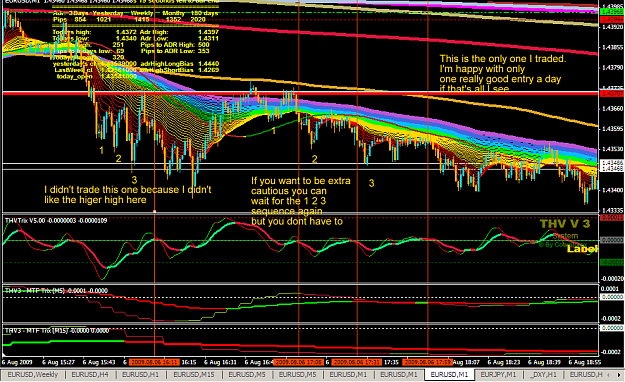
Task: Click the 6 Aug 15:27 time axis label
Action: [x=59, y=362]
